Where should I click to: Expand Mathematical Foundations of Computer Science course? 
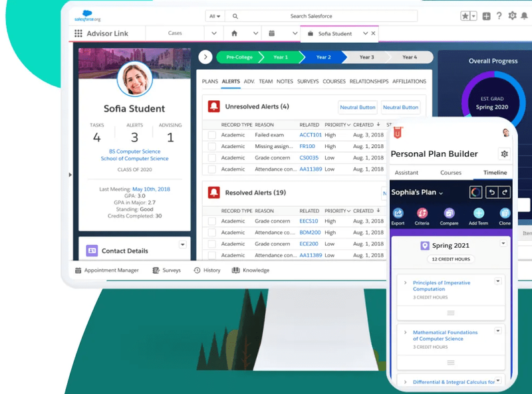pos(405,332)
